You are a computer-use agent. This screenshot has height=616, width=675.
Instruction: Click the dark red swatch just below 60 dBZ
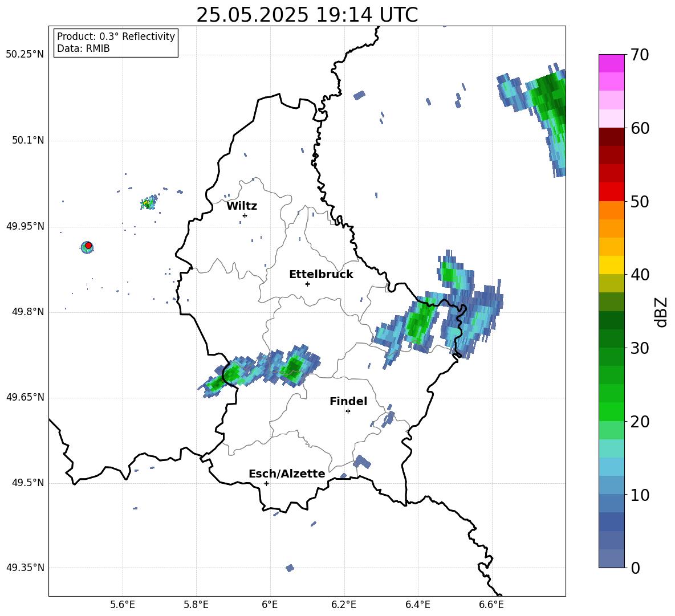[611, 137]
